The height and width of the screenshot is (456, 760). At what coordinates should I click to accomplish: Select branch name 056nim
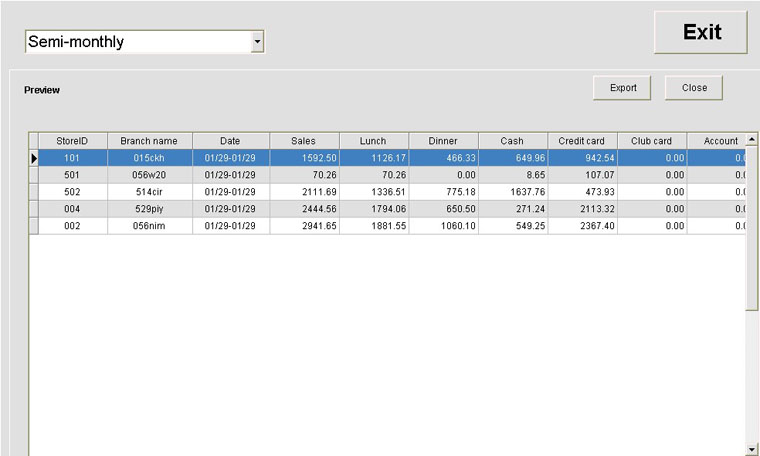[x=150, y=226]
